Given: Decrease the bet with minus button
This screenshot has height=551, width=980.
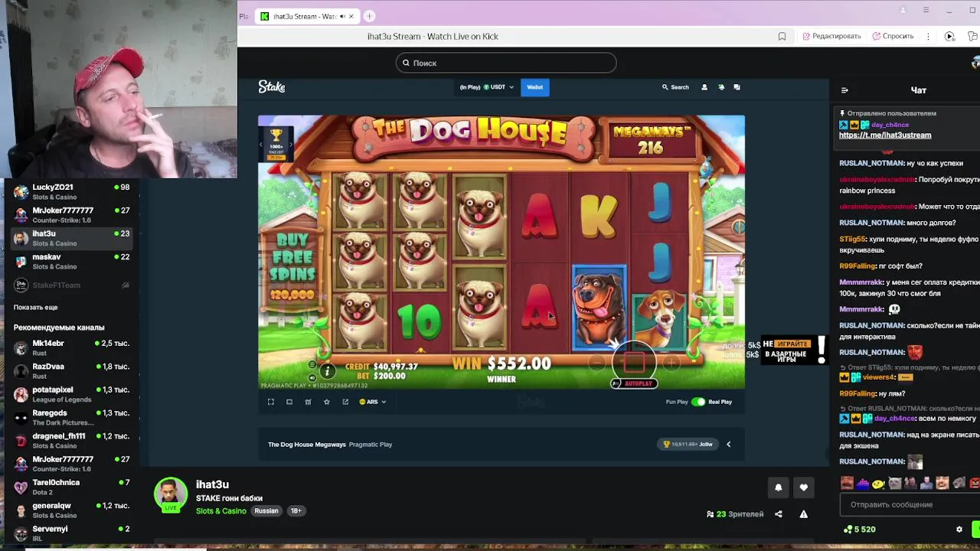Looking at the screenshot, I should point(597,364).
